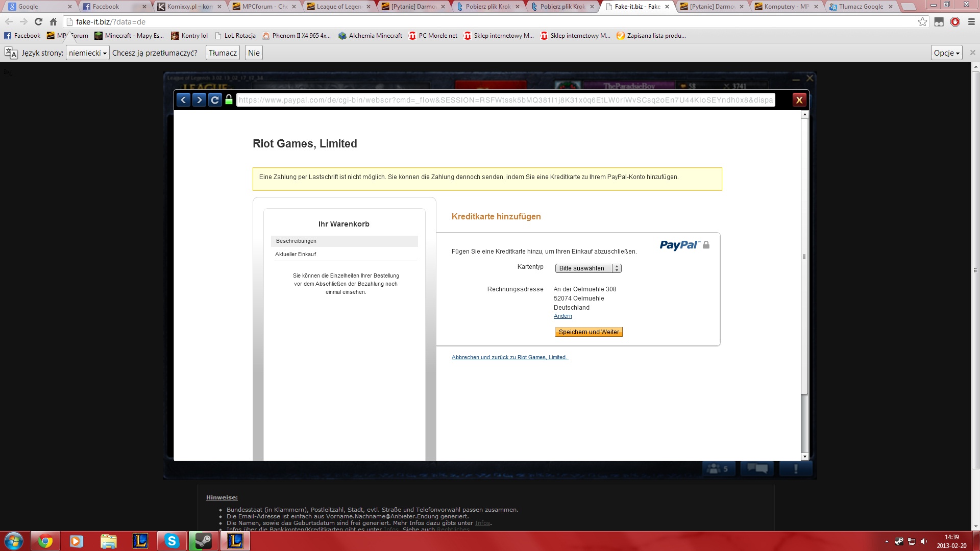This screenshot has width=980, height=551.
Task: Switch to the Komixxy.pl tab
Action: [189, 7]
